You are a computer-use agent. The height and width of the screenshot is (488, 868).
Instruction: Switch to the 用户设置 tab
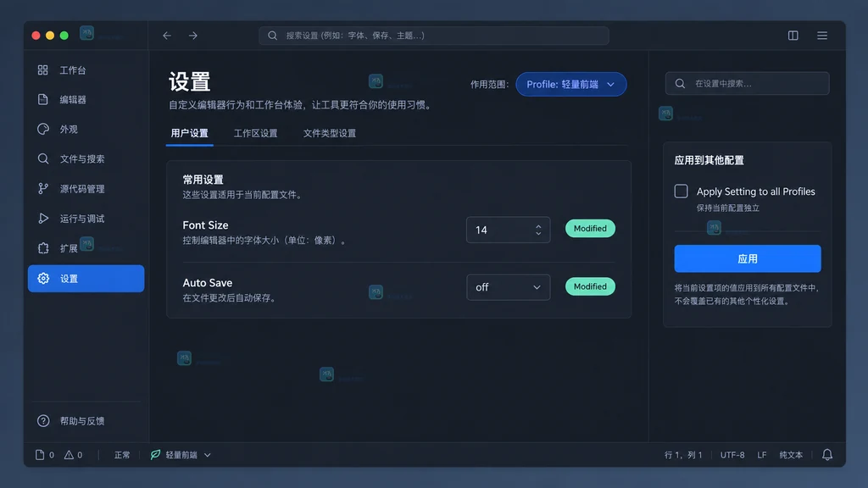pos(189,133)
